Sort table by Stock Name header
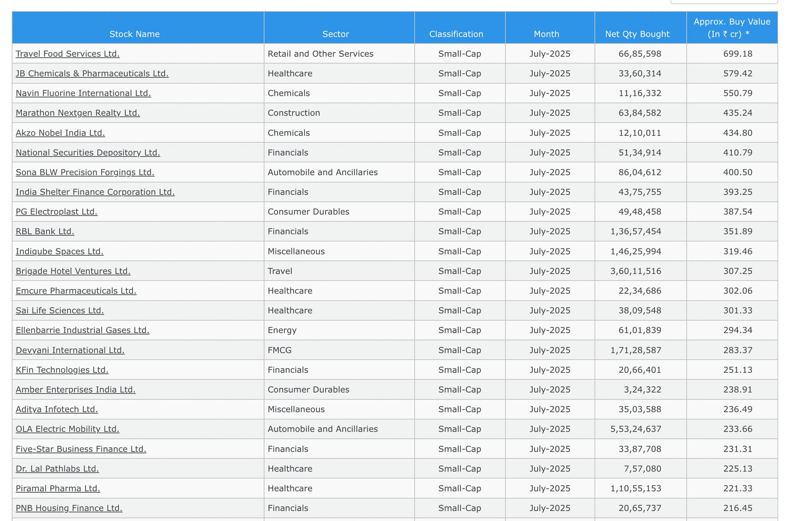 134,34
